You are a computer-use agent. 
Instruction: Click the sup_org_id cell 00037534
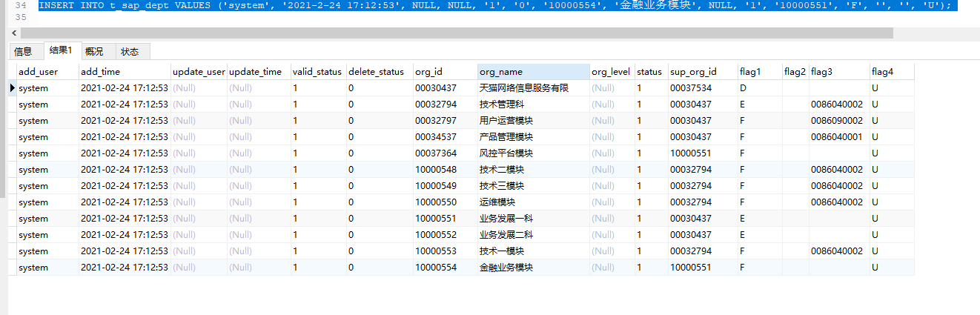(703, 88)
